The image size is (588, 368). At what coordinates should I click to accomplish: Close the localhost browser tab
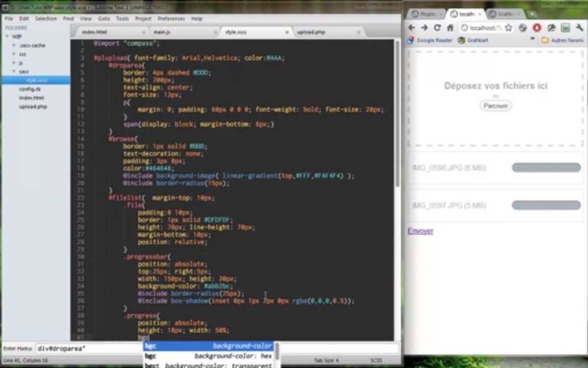(x=480, y=14)
